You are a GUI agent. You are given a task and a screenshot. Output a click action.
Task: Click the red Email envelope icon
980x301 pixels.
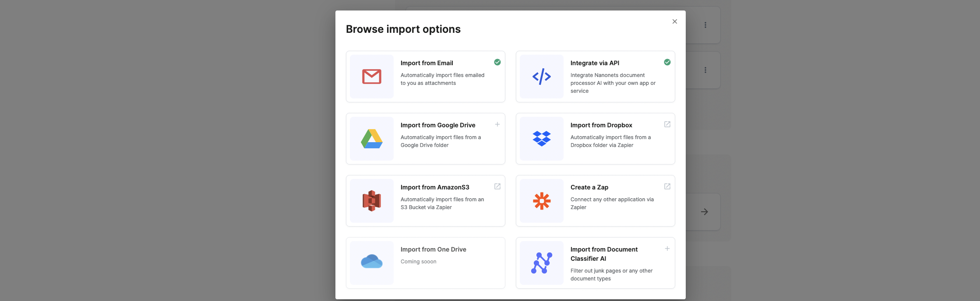coord(371,77)
